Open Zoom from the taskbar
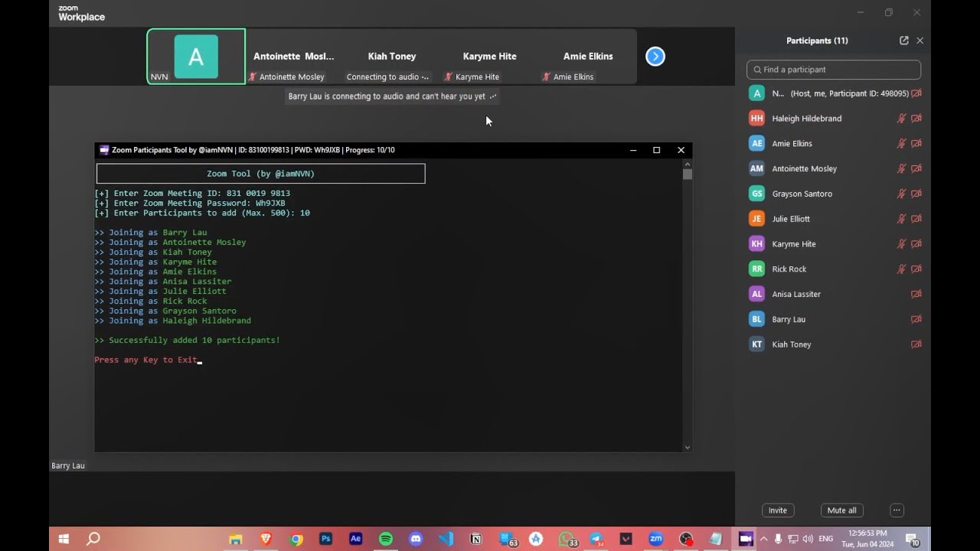Screen dimensions: 980x551 click(x=656, y=539)
